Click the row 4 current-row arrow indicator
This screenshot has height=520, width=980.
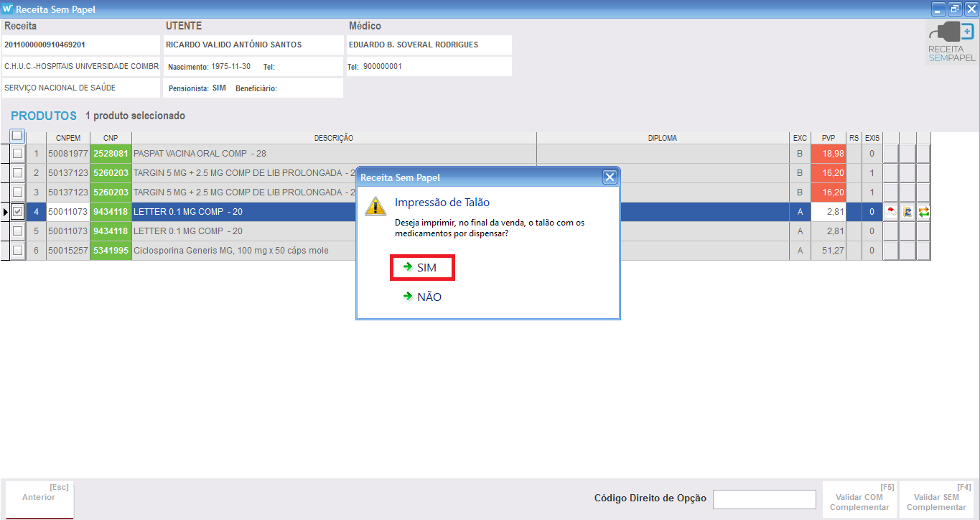5,212
